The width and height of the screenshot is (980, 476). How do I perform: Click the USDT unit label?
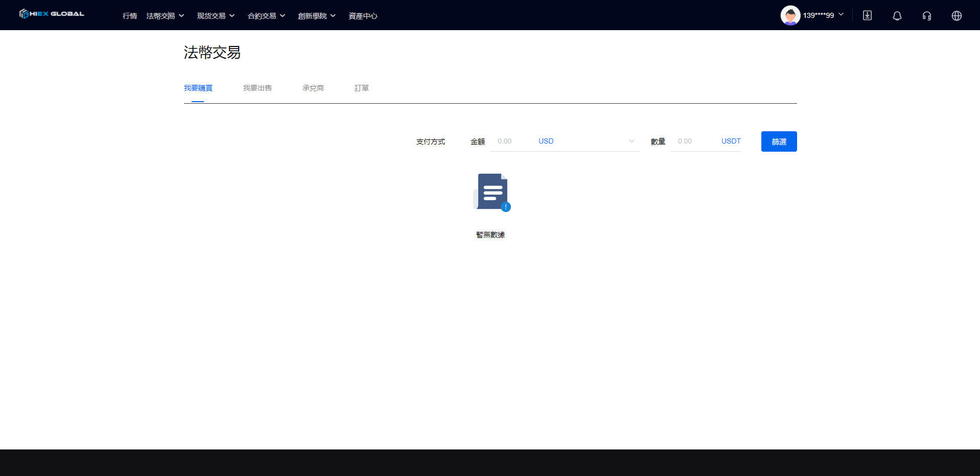click(x=731, y=141)
